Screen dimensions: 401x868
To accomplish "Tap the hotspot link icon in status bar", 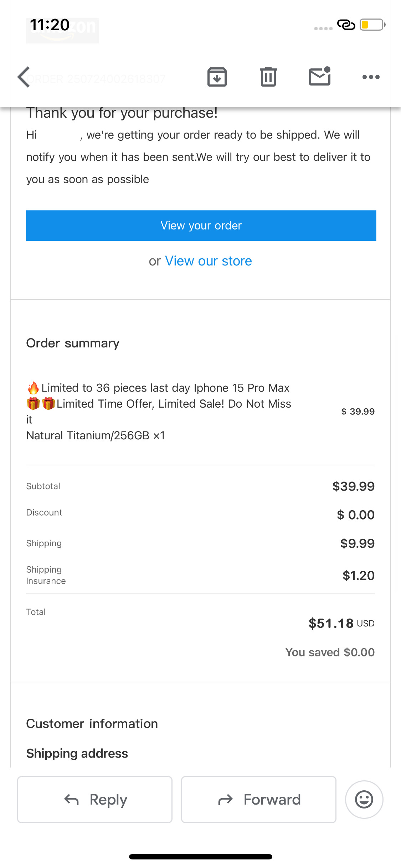I will click(346, 25).
